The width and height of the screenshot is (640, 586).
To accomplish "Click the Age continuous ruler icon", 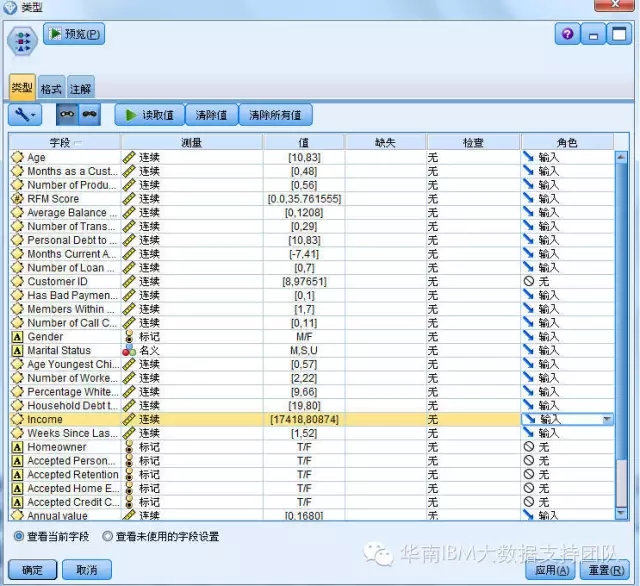I will point(129,157).
